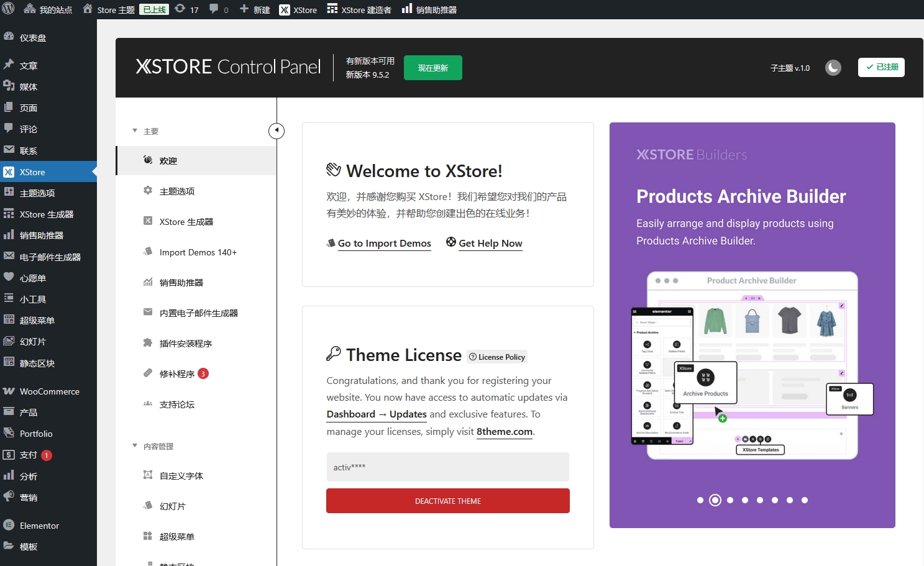Viewport: 924px width, 566px height.
Task: Open Import Demos 140+
Action: (196, 252)
